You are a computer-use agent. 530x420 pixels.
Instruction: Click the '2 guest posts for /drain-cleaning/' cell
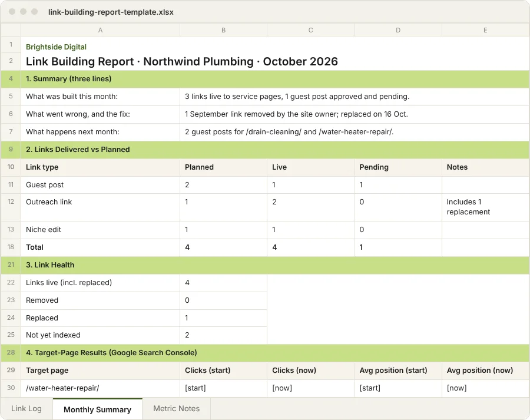[x=355, y=132]
